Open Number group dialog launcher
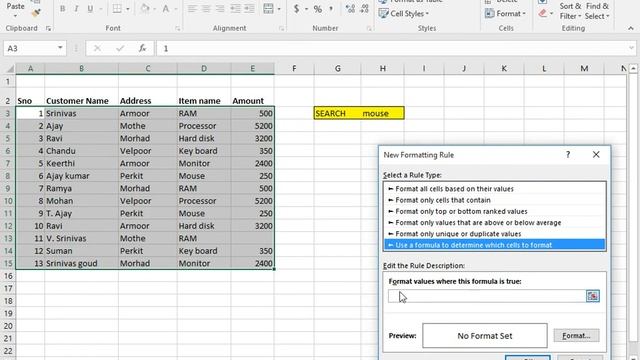Viewport: 640px width, 360px height. 369,29
